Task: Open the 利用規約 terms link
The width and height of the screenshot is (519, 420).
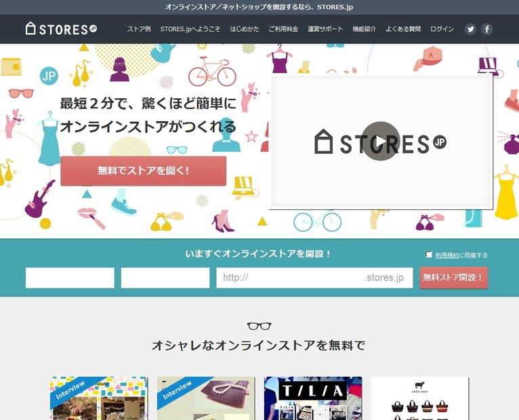Action: tap(447, 255)
